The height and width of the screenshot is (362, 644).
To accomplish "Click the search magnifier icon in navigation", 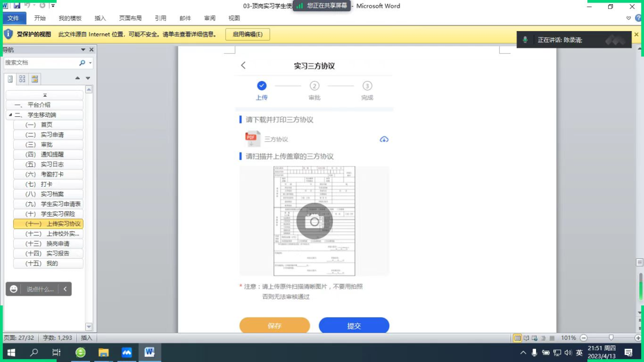I will pos(82,63).
